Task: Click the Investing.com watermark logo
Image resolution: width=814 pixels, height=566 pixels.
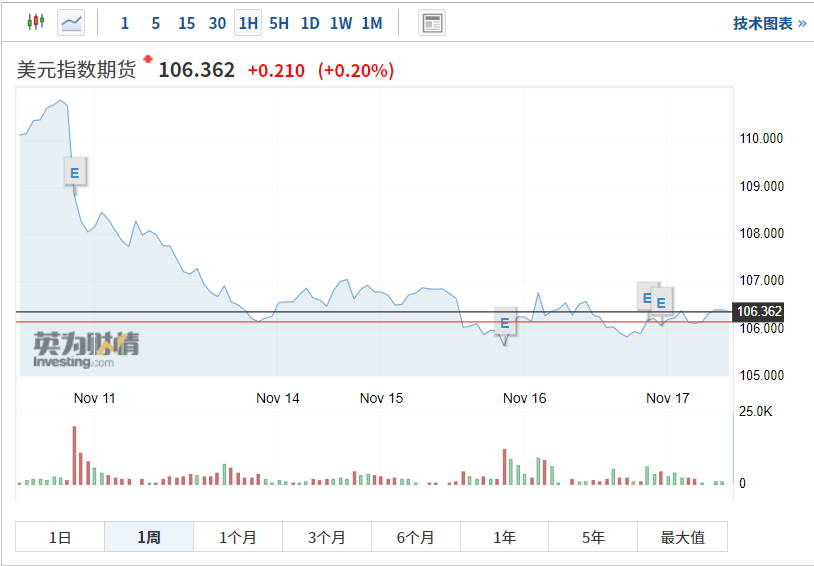Action: click(86, 349)
